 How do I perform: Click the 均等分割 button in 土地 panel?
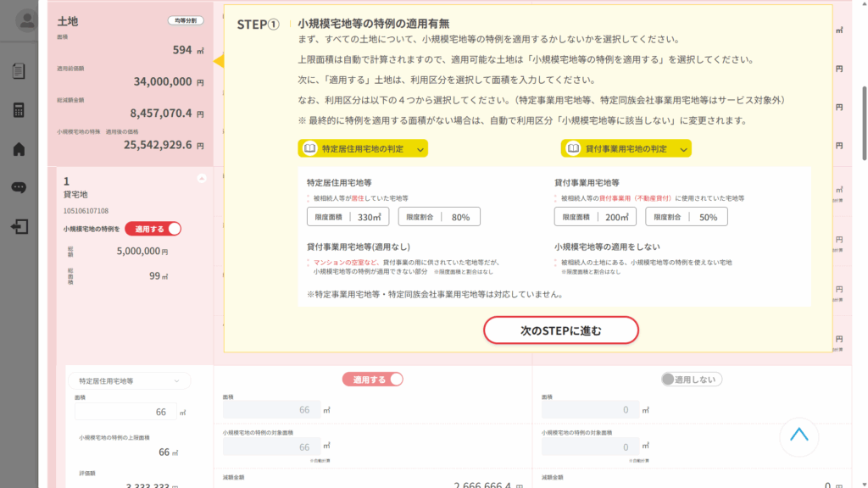(185, 20)
